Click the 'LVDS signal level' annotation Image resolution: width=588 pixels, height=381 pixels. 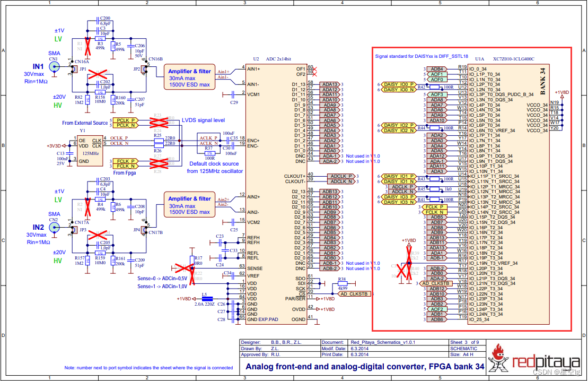tap(203, 120)
